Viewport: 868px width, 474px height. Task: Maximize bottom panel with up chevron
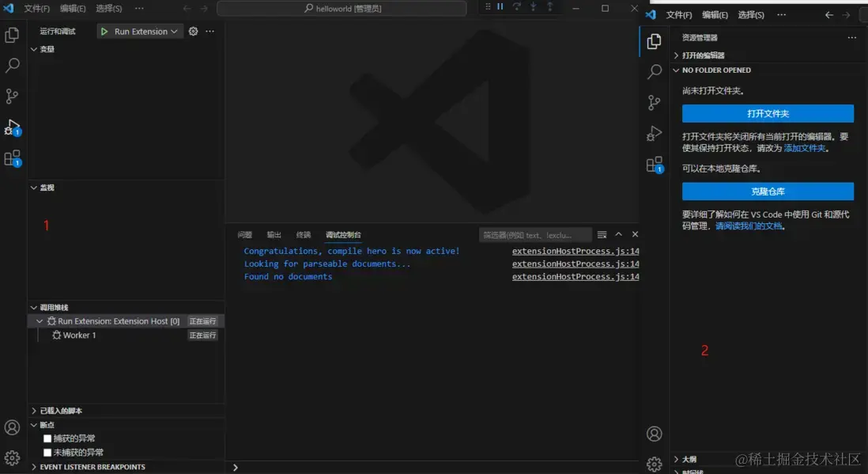[618, 234]
